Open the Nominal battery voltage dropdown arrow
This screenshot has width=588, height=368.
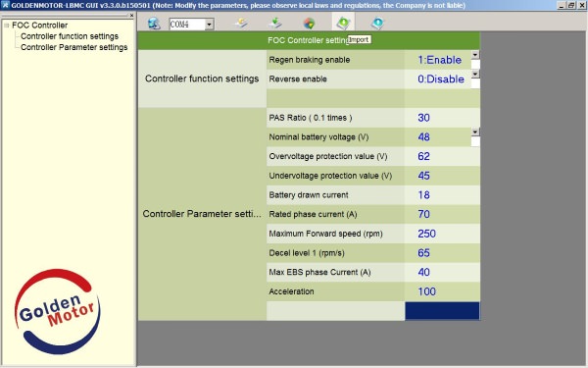475,131
